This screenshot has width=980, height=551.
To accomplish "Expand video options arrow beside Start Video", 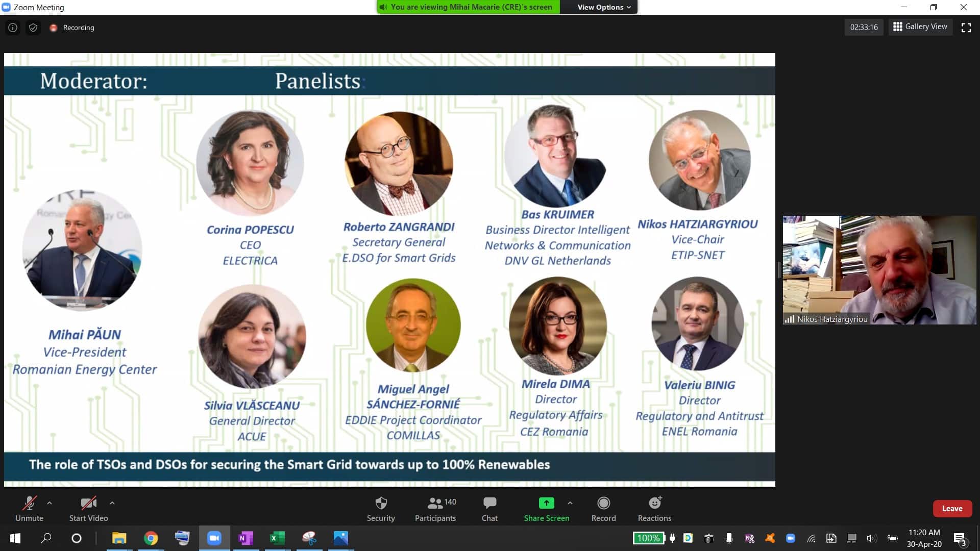I will [x=112, y=503].
